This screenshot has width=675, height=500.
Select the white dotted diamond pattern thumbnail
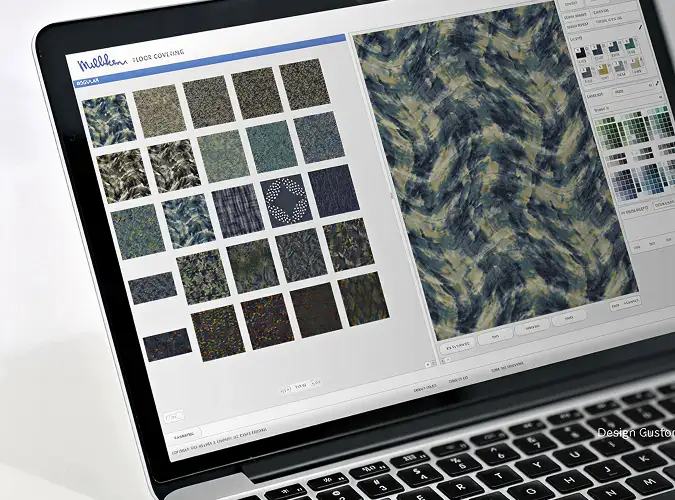coord(285,198)
